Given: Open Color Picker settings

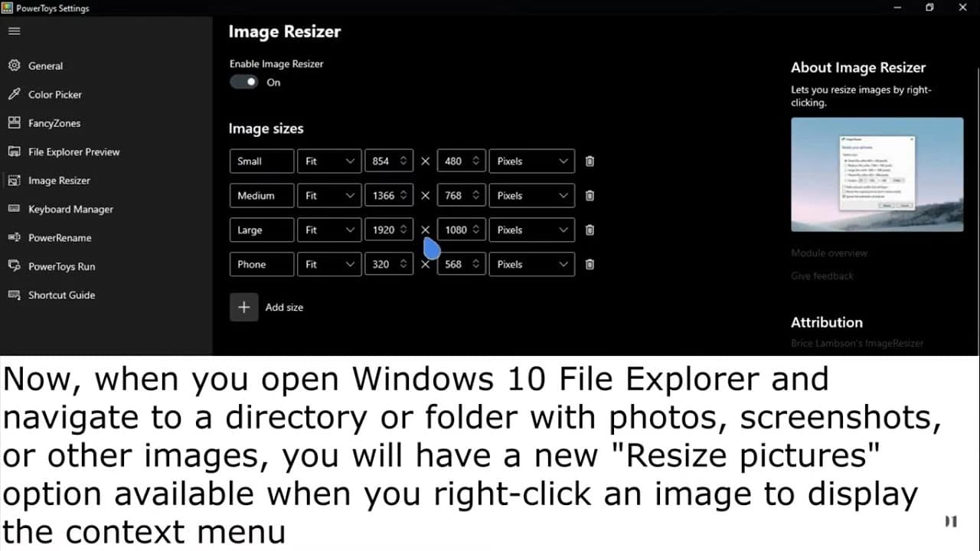Looking at the screenshot, I should click(x=54, y=95).
